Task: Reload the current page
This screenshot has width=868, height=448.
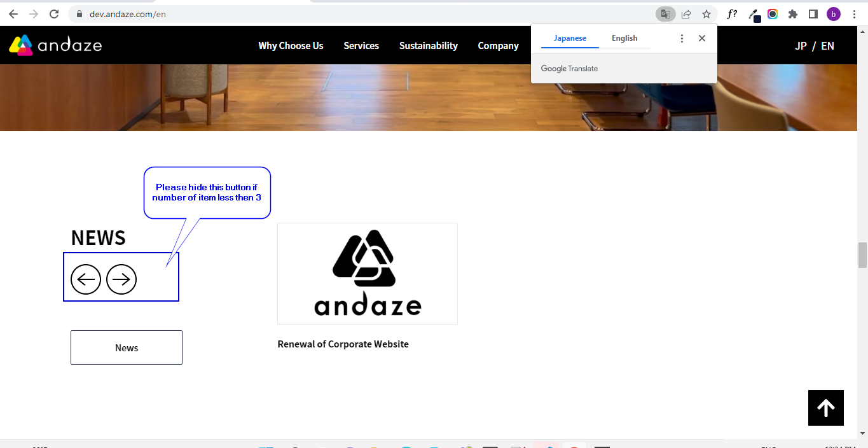Action: (x=53, y=13)
